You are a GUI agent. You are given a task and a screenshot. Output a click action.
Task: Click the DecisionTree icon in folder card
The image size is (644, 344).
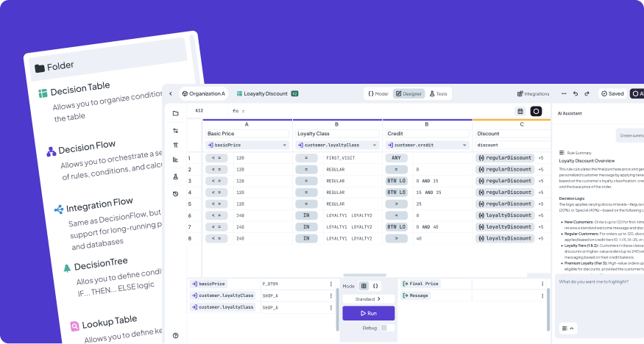tap(67, 268)
